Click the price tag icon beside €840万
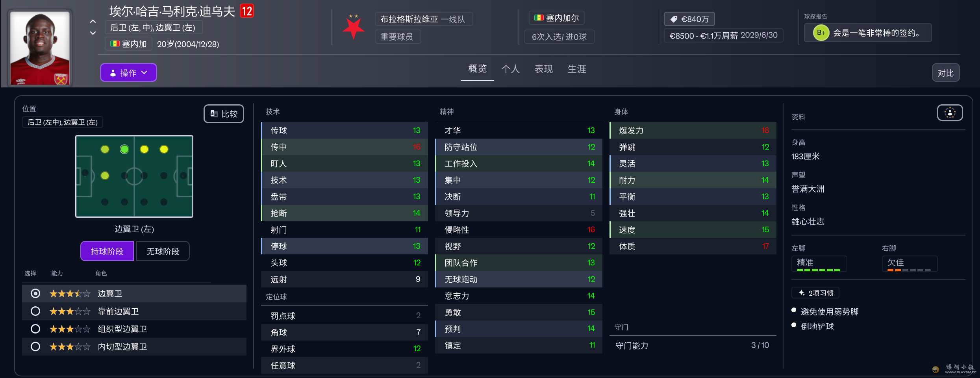 point(674,19)
